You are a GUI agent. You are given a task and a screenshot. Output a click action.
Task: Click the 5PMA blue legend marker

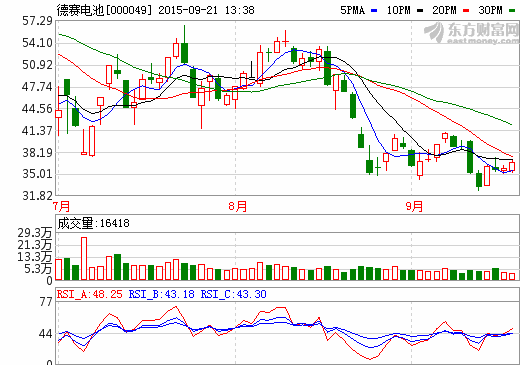pos(374,11)
